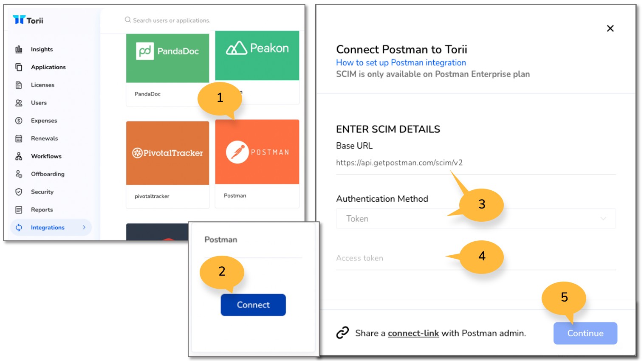Expand the Integrations sidebar chevron
This screenshot has width=644, height=361.
click(x=85, y=228)
